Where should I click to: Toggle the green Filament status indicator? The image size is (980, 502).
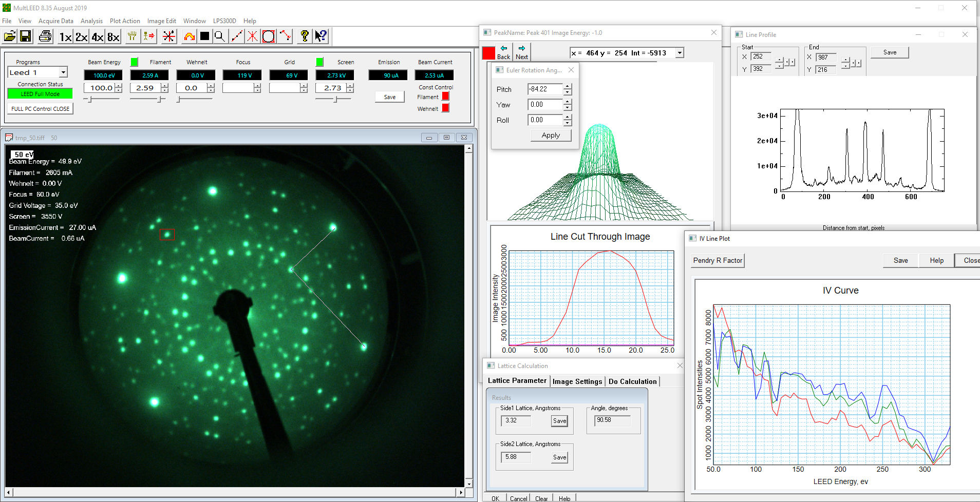click(x=134, y=62)
